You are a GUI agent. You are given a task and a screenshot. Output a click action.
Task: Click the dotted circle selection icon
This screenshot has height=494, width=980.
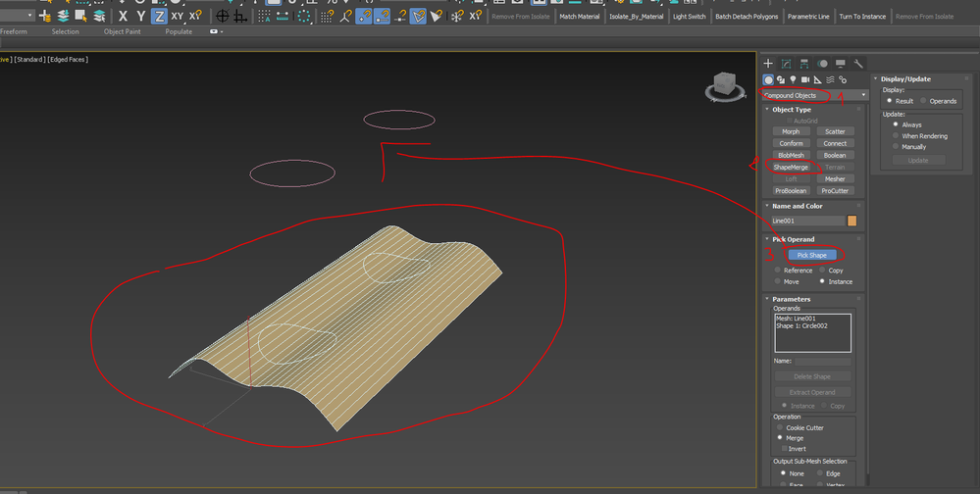304,17
